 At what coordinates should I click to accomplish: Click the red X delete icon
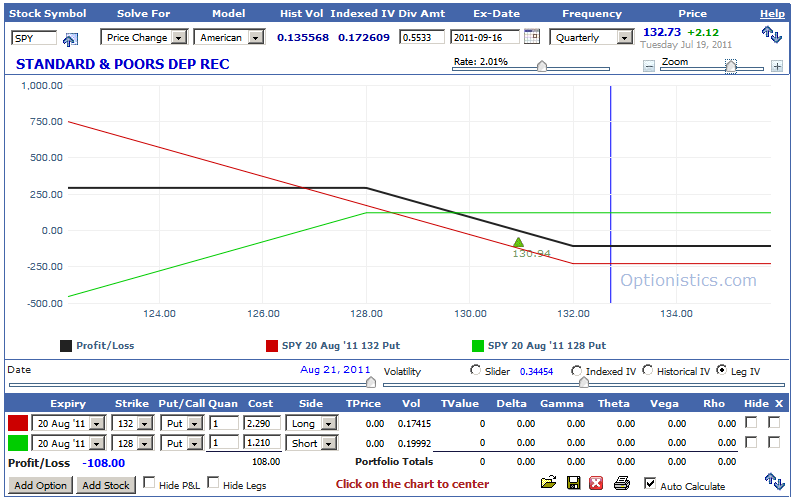tap(596, 483)
